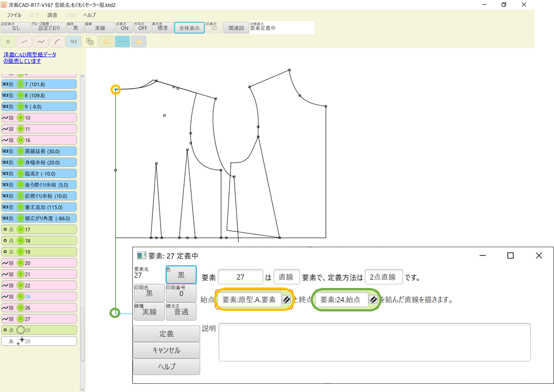Toggle 点表示 from ON to off
Image resolution: width=554 pixels, height=392 pixels.
[124, 27]
